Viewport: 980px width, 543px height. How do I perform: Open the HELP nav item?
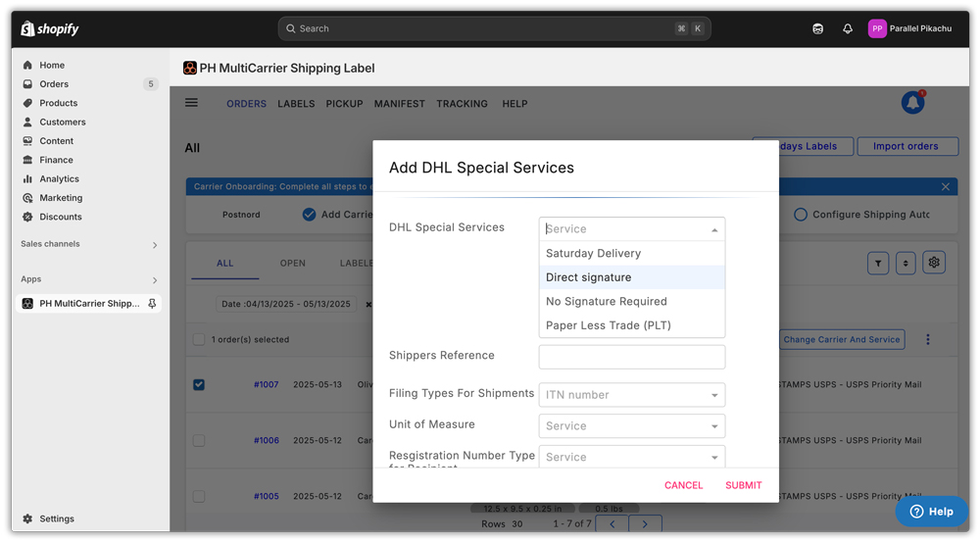pos(515,104)
